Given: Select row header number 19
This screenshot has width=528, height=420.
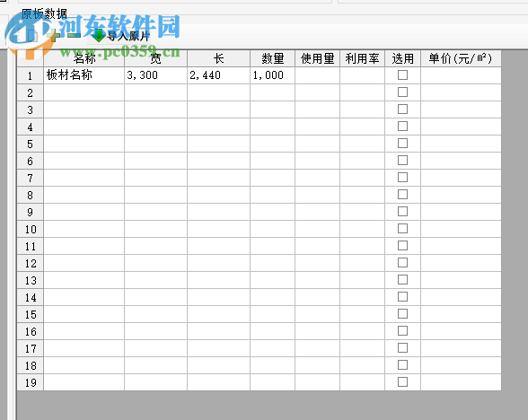Looking at the screenshot, I should [31, 382].
